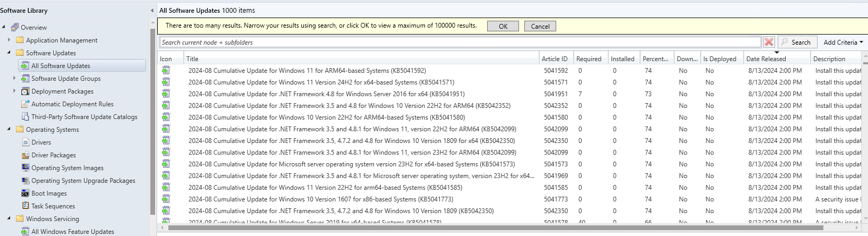The height and width of the screenshot is (236, 868).
Task: Click the Overview node icon
Action: (14, 27)
